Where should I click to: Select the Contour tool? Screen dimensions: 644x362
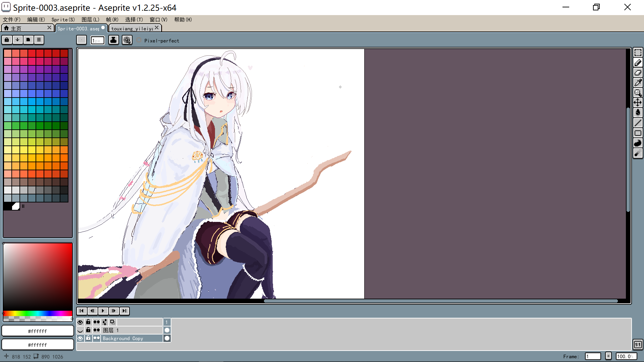[638, 143]
